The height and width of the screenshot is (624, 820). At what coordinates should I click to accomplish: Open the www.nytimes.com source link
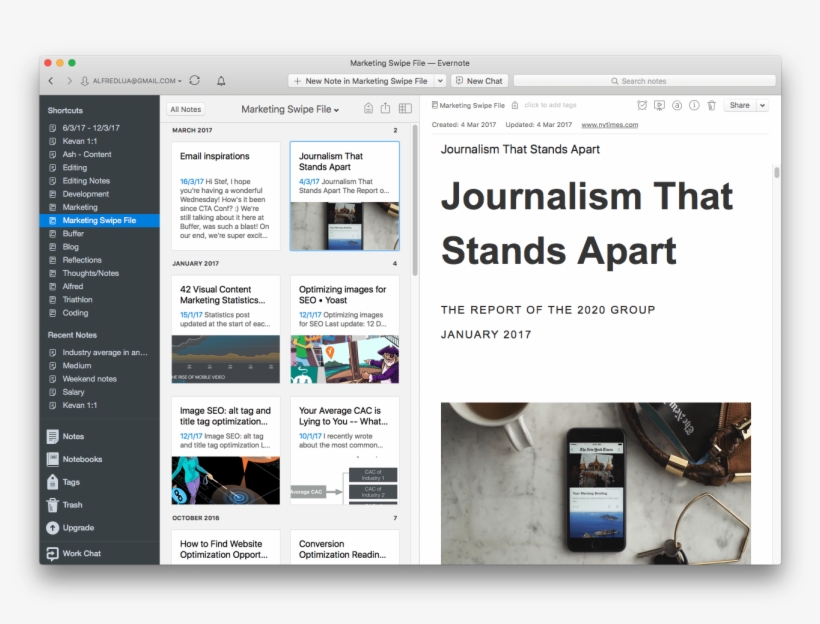609,125
